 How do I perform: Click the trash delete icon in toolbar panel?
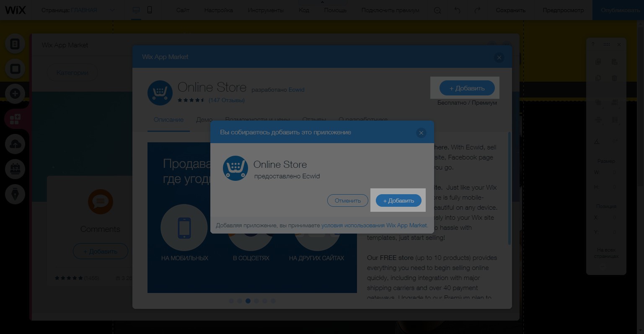(614, 78)
